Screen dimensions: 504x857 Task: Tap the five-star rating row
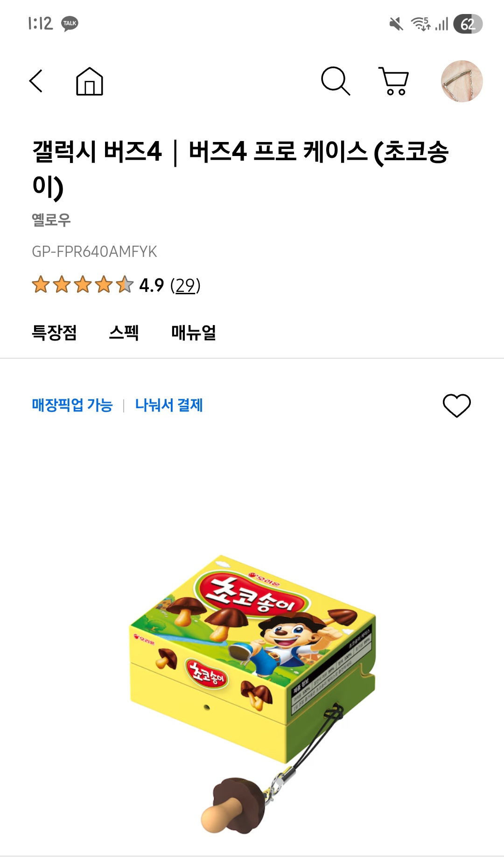click(83, 285)
